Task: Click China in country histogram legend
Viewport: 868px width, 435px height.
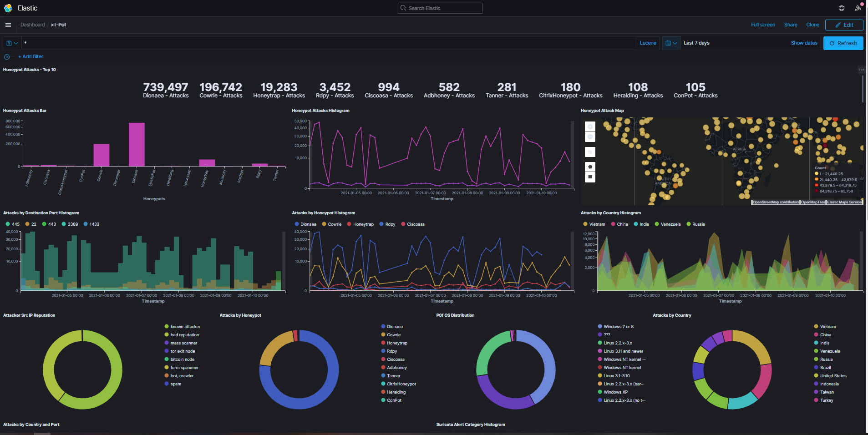Action: [619, 224]
